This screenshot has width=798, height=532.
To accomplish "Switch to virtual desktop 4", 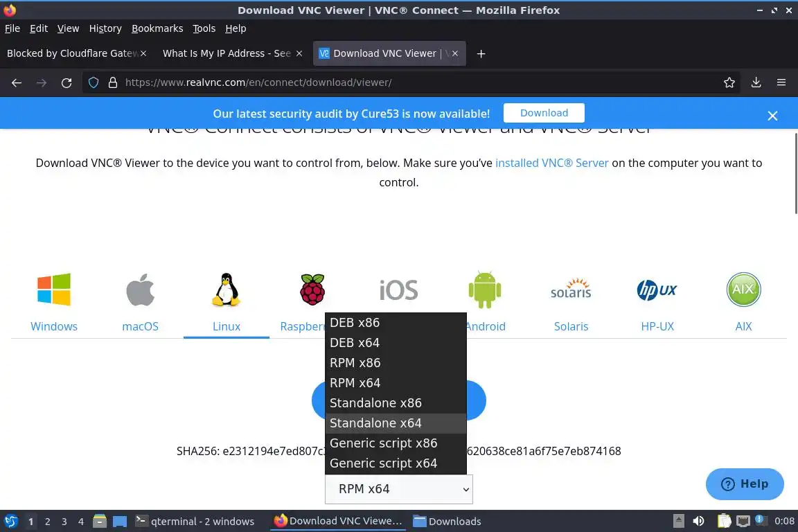I will click(81, 522).
